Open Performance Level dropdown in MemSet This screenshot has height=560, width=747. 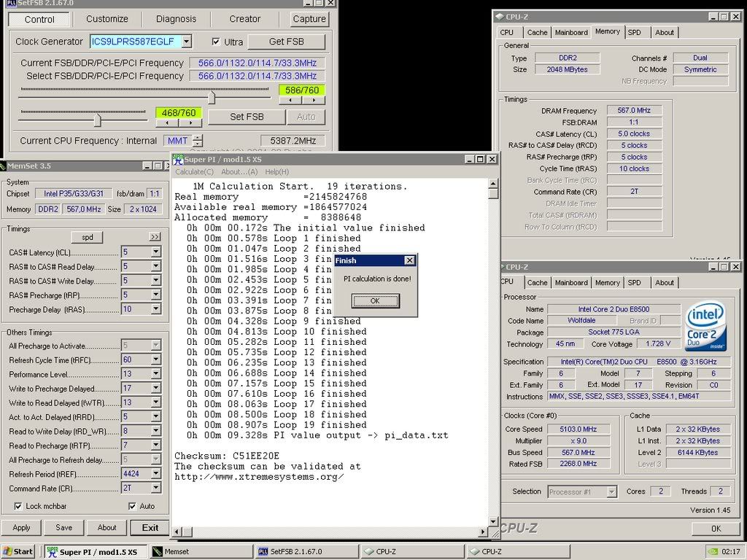pyautogui.click(x=156, y=374)
